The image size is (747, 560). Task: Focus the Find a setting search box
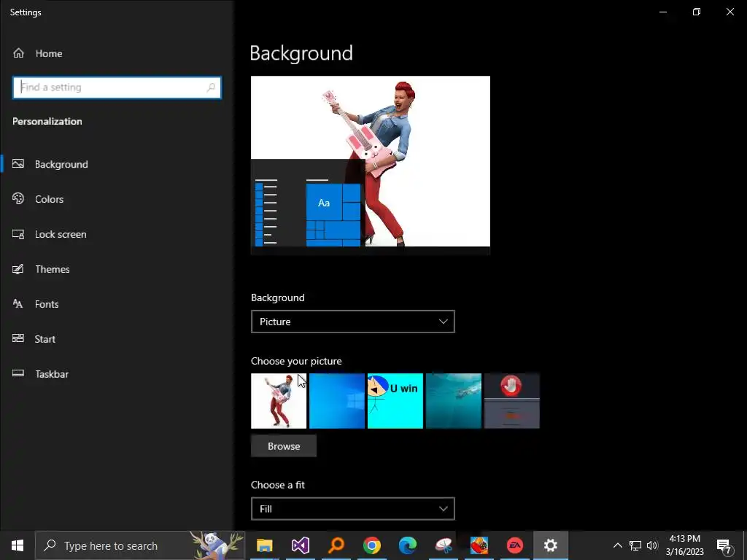[x=117, y=87]
